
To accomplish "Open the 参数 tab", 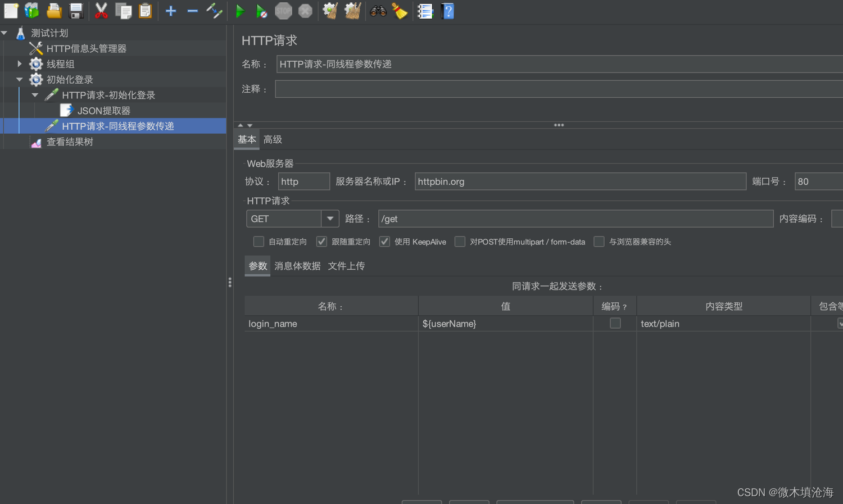I will 258,266.
